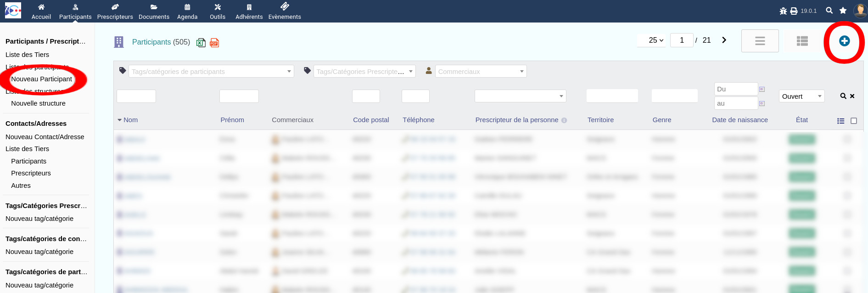The height and width of the screenshot is (293, 868).
Task: Open the État filter dropdown showing Ouvert
Action: [x=801, y=96]
